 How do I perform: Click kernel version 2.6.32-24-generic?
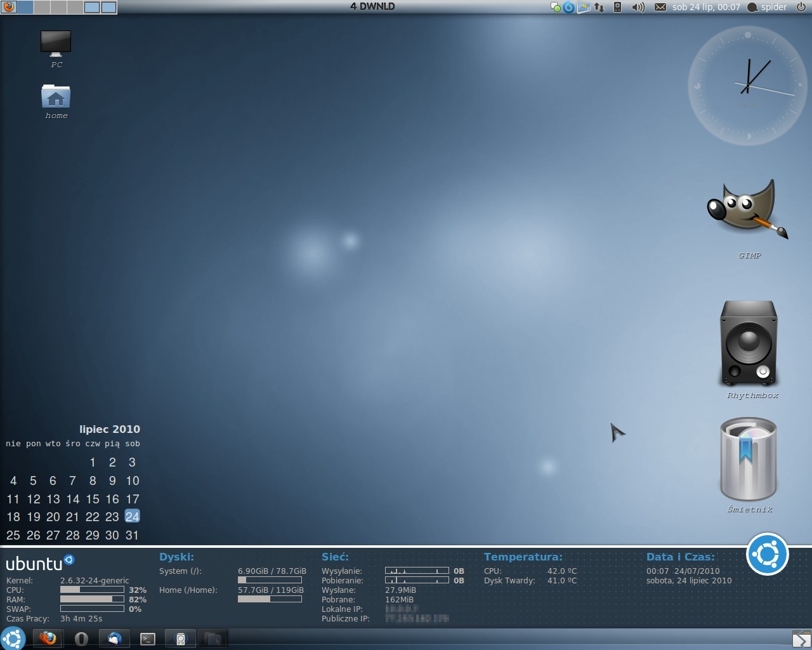point(95,580)
